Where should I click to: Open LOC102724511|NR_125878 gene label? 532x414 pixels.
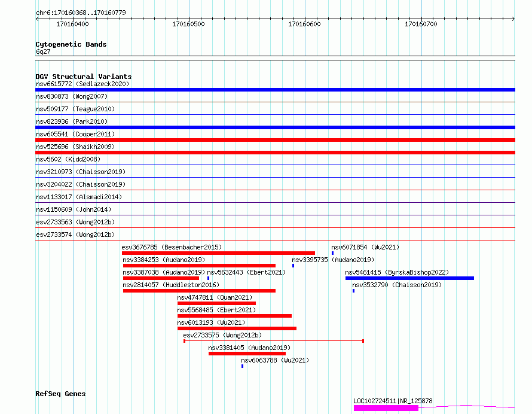coord(393,401)
